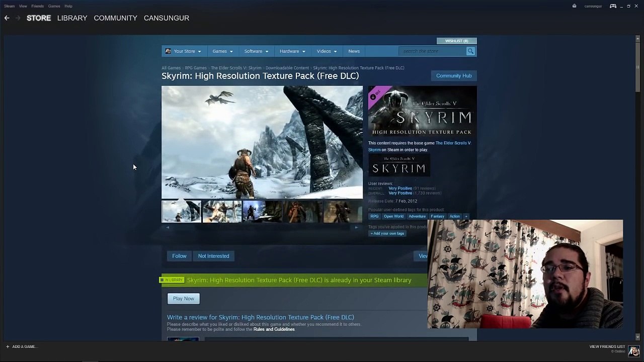Image resolution: width=644 pixels, height=362 pixels.
Task: Click the overall Very Positive reviews link
Action: 400,193
